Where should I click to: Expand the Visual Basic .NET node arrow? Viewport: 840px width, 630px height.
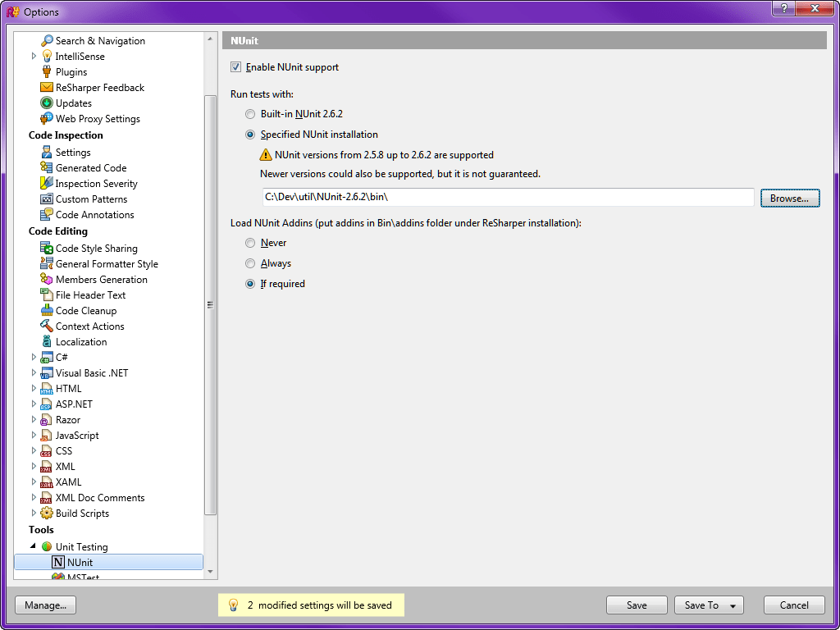(x=34, y=373)
